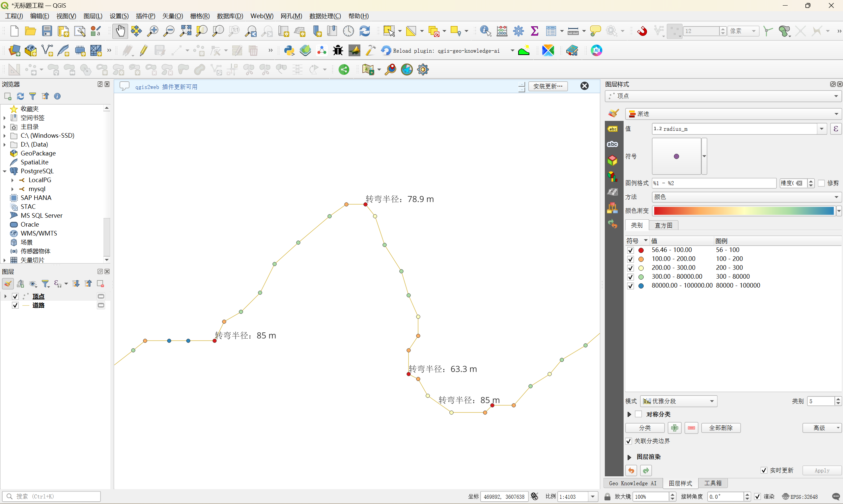The image size is (843, 504).
Task: Expand the 图层渲染 section
Action: click(629, 457)
